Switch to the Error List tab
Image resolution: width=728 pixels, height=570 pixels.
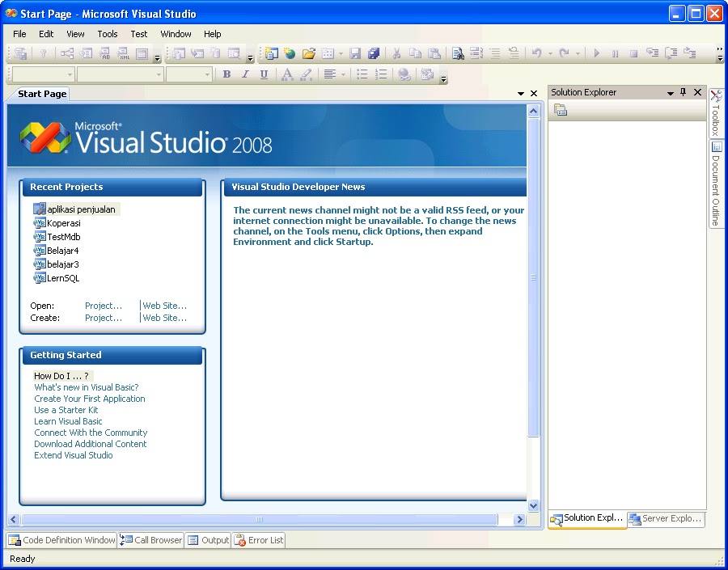pyautogui.click(x=258, y=540)
